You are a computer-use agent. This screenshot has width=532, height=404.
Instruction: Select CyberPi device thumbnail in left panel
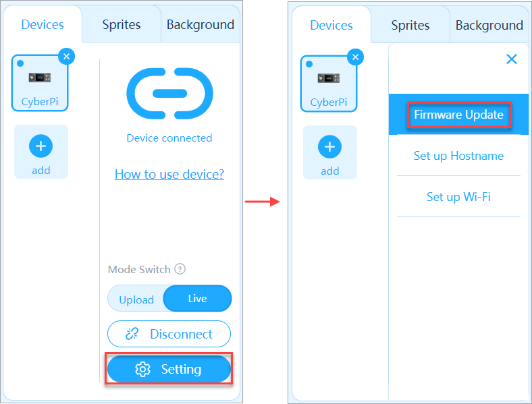click(40, 83)
